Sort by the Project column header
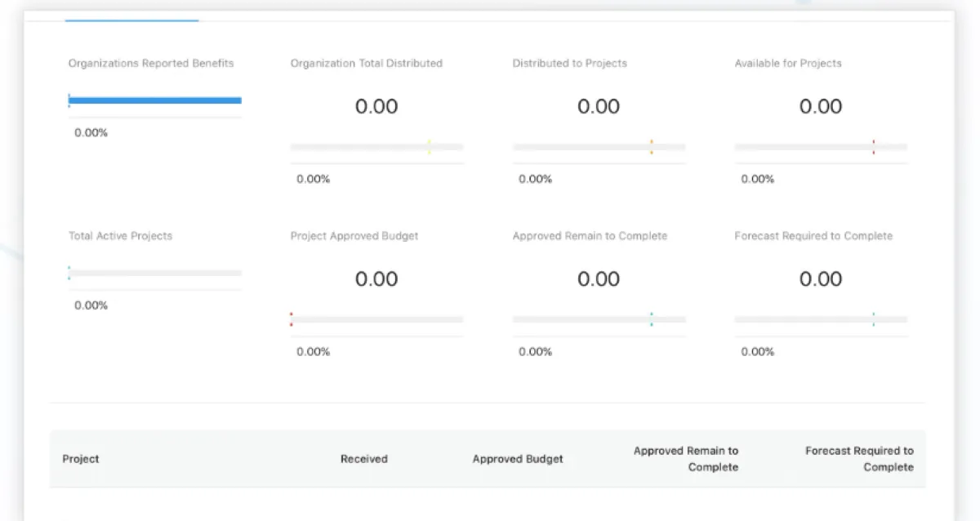Image resolution: width=980 pixels, height=521 pixels. (81, 459)
